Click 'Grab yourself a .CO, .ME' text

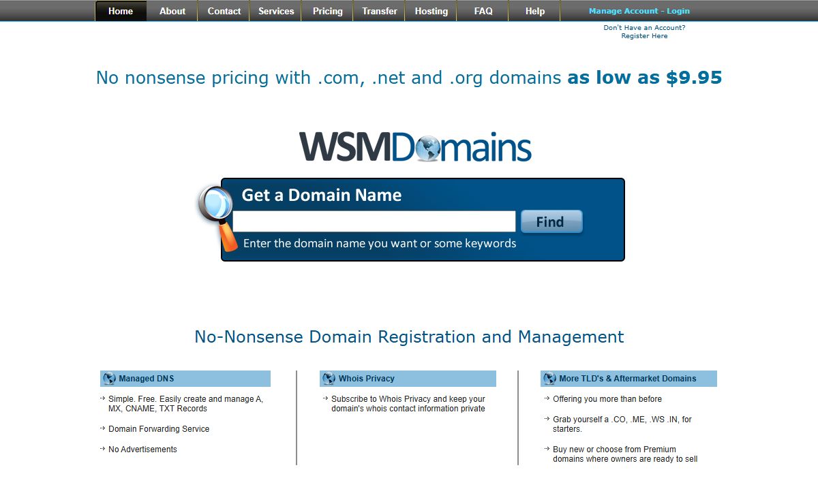[622, 424]
